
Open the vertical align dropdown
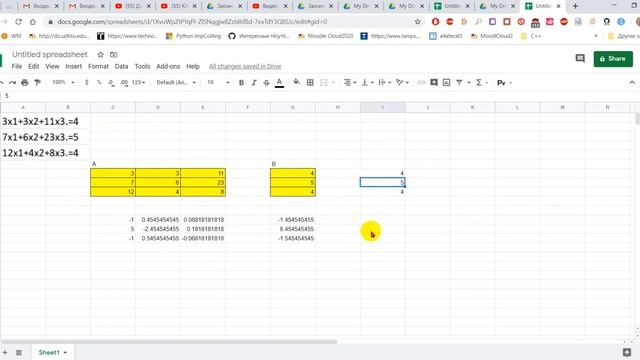tap(367, 82)
